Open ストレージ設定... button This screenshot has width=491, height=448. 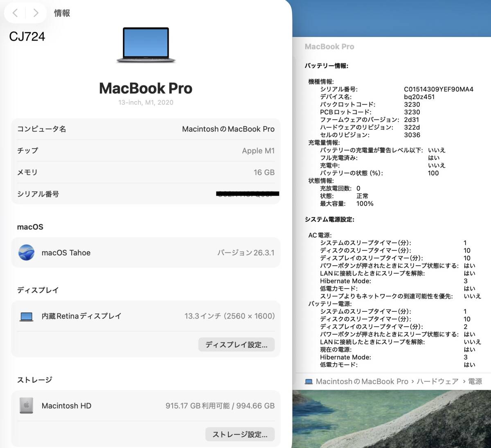[x=240, y=434]
